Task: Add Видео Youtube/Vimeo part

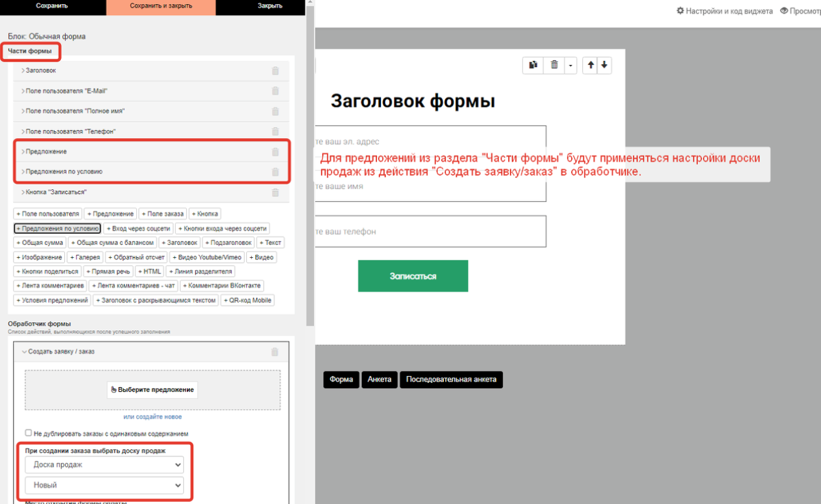Action: [x=207, y=257]
